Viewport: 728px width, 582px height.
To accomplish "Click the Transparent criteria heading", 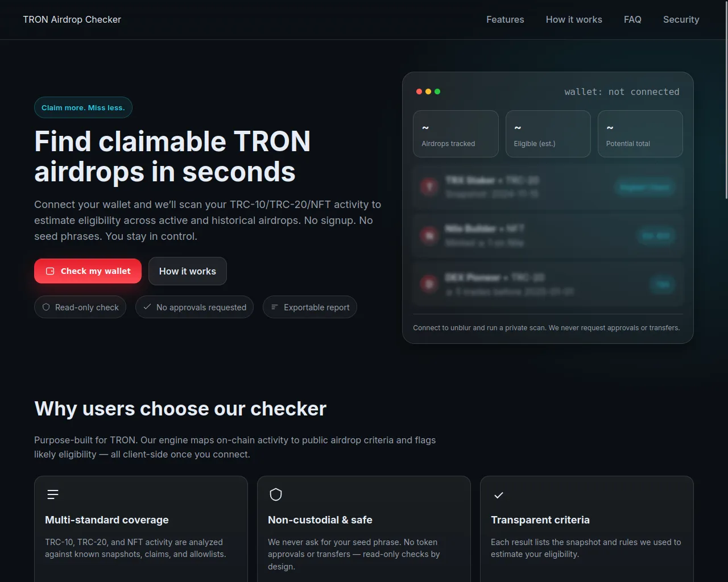I will pyautogui.click(x=540, y=520).
